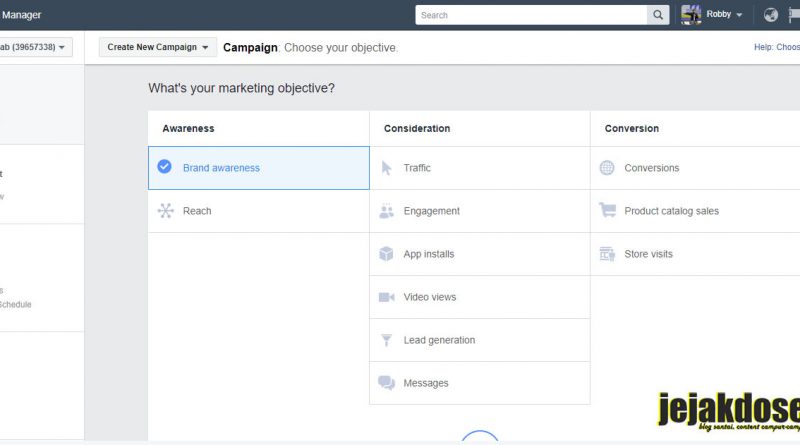Choose Traffic as marketing objective

(480, 168)
